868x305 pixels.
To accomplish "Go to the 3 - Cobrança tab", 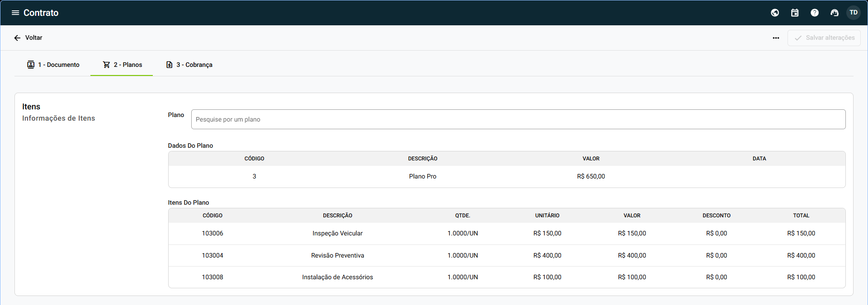I will (189, 65).
